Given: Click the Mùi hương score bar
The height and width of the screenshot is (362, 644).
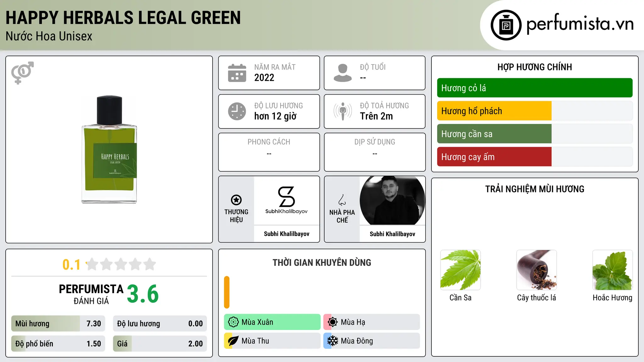Looking at the screenshot, I should coord(58,324).
